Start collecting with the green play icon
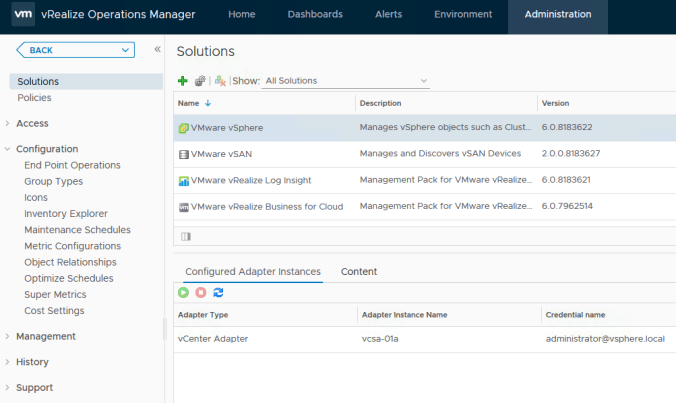Viewport: 676px width, 403px height. pyautogui.click(x=183, y=292)
